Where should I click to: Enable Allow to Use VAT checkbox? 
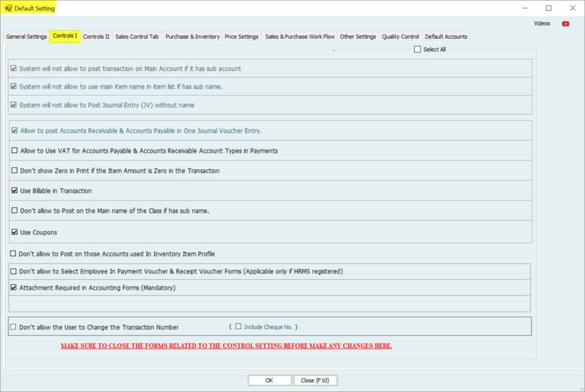tap(14, 150)
